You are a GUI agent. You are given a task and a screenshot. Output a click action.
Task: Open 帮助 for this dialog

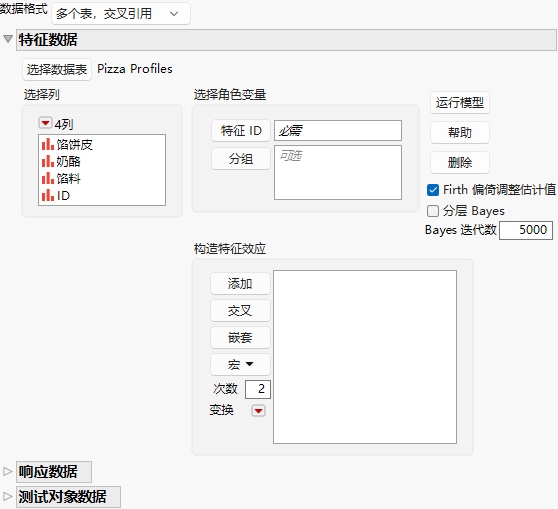(x=460, y=133)
